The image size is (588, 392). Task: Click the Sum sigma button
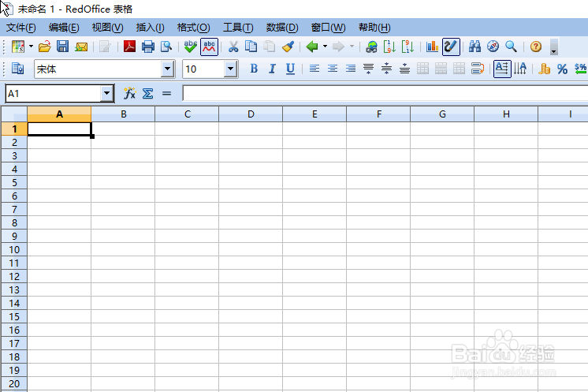(x=147, y=93)
